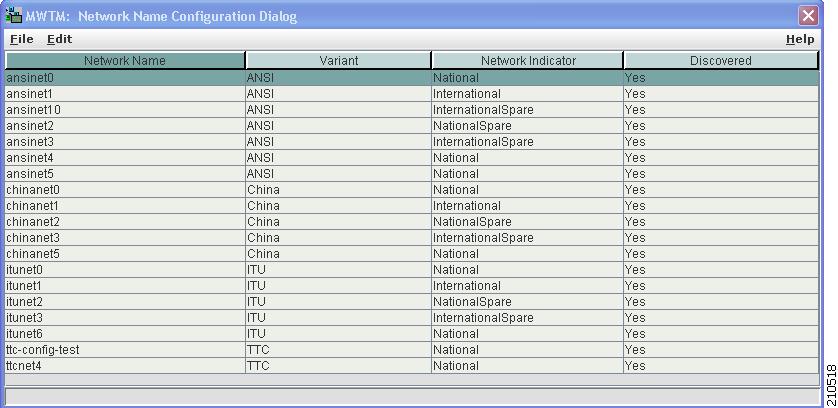This screenshot has width=838, height=408.
Task: Sort by Network Name column header
Action: tap(125, 60)
